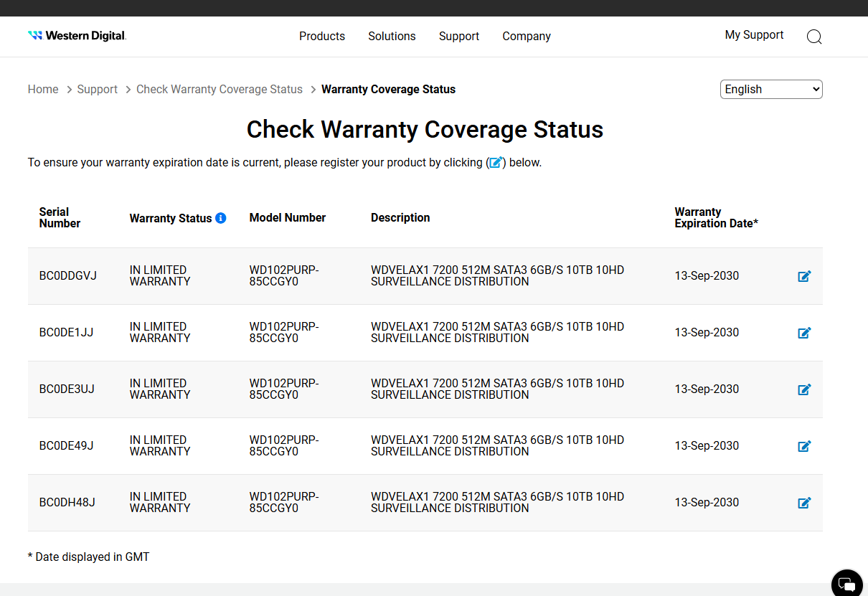Viewport: 868px width, 596px height.
Task: Click the model number for BC0DE1JJ
Action: (284, 333)
